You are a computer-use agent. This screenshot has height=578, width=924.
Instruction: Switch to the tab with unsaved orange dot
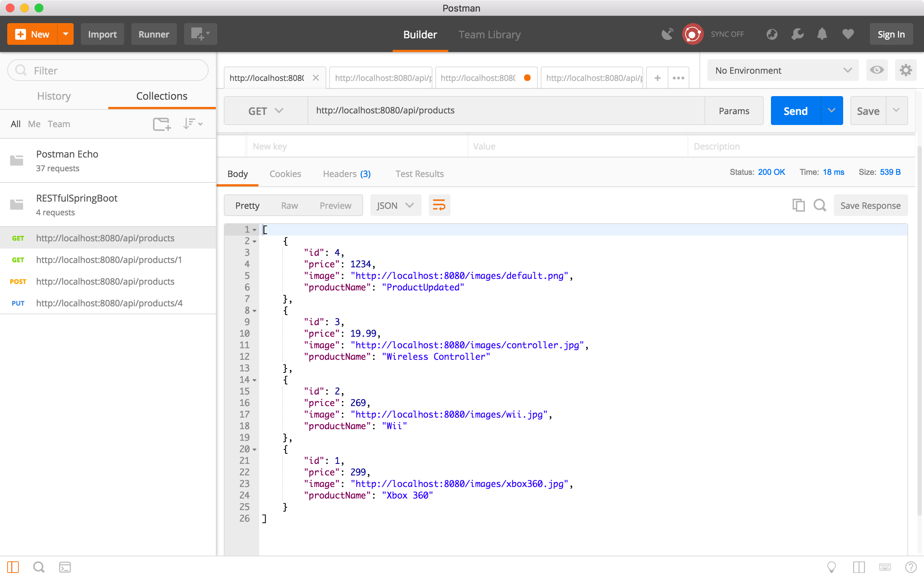[x=486, y=78]
